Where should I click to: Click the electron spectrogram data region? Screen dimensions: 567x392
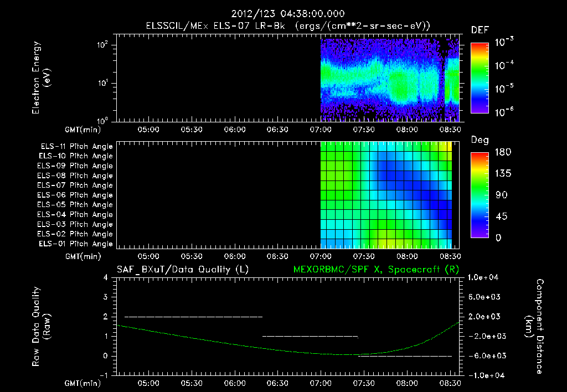(x=390, y=80)
